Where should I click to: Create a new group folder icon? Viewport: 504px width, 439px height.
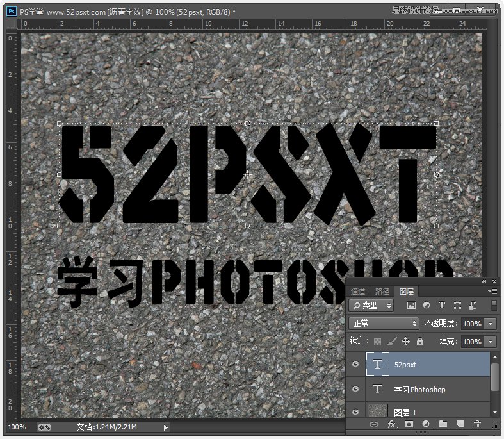click(x=443, y=424)
